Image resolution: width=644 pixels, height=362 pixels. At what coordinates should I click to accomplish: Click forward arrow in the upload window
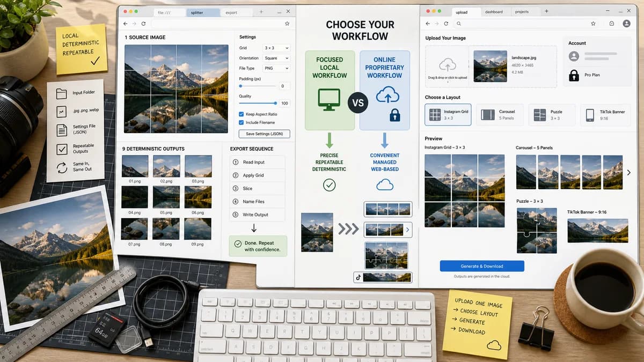pos(437,24)
